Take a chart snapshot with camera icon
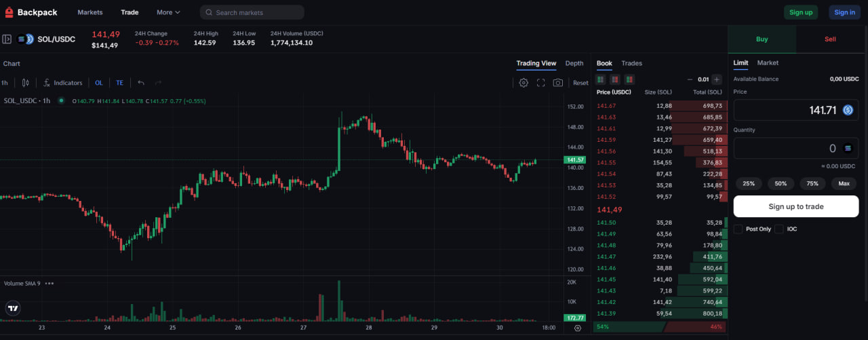The image size is (868, 340). (557, 83)
